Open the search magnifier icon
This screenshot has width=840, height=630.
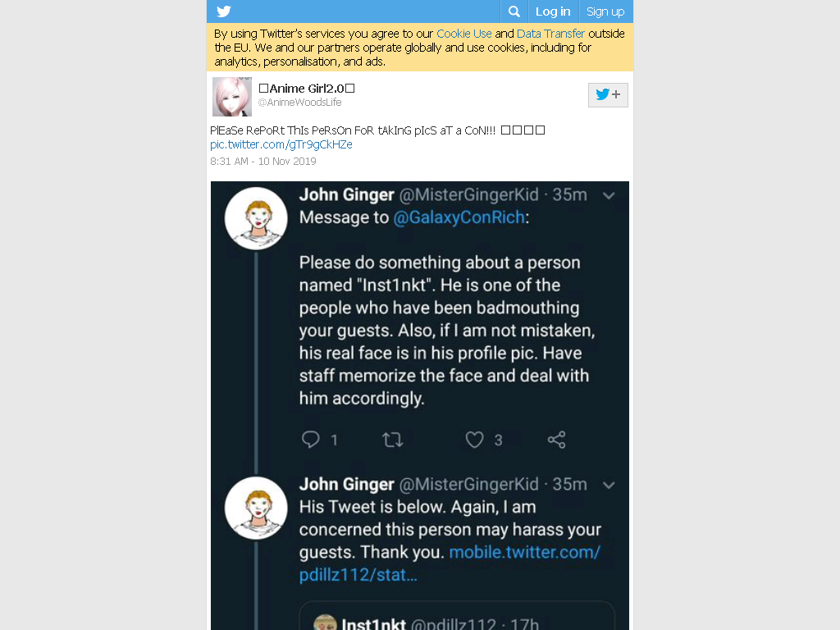tap(514, 11)
